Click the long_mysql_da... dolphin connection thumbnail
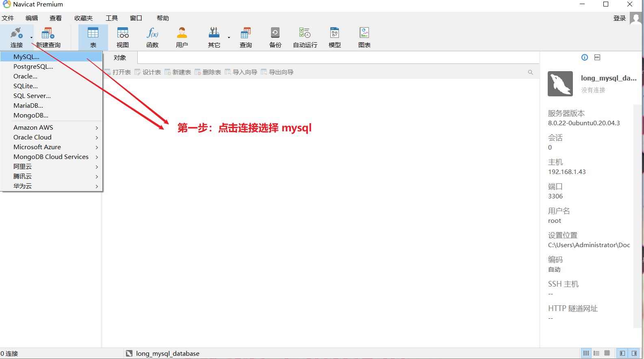This screenshot has height=359, width=644. coord(560,84)
